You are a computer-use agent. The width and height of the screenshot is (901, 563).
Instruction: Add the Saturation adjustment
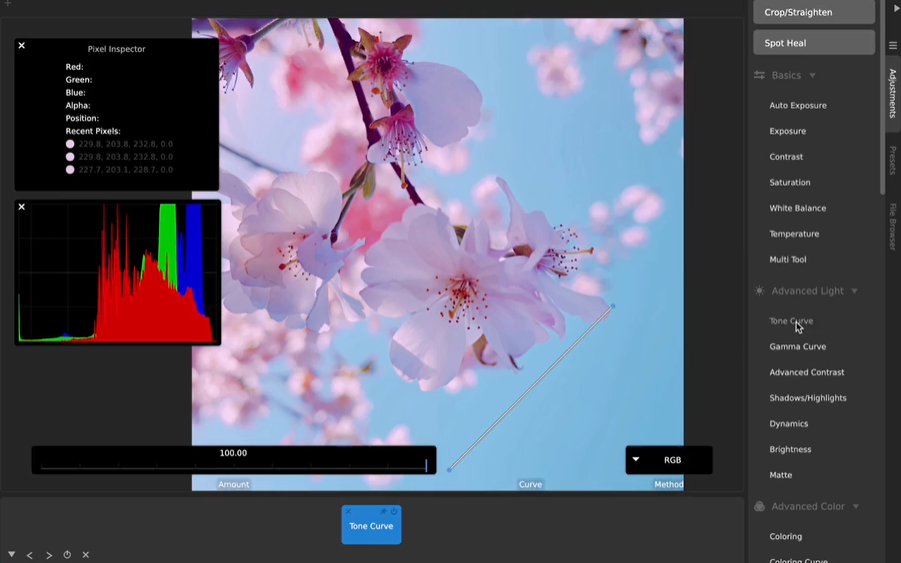tap(790, 183)
